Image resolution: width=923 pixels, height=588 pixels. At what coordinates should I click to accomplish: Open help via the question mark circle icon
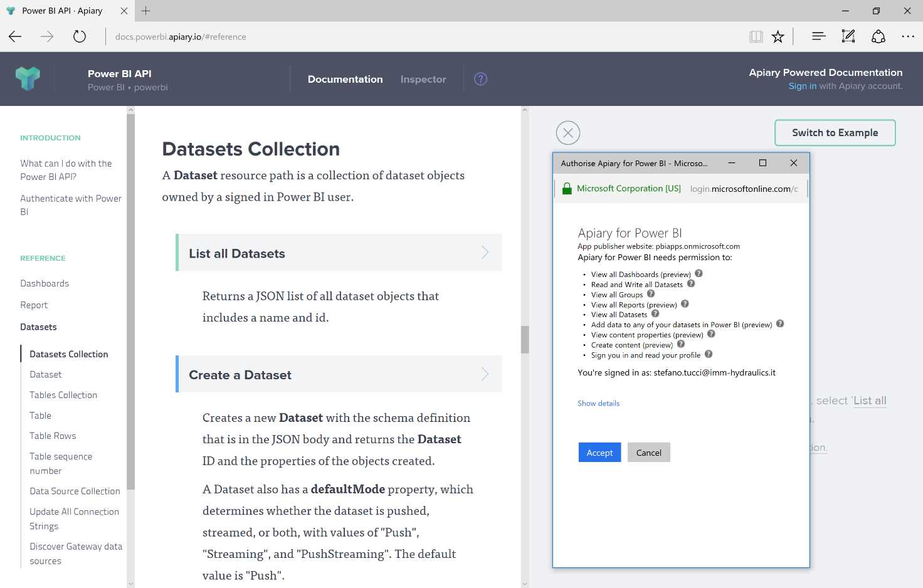[x=480, y=78]
